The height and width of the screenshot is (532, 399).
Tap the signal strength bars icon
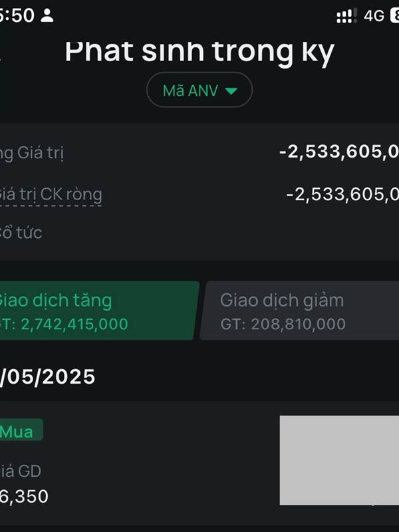346,16
